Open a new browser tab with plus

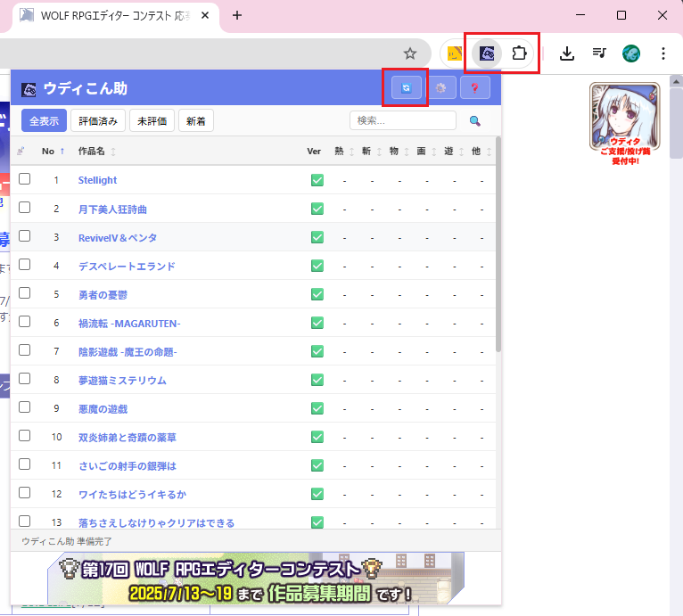(237, 16)
